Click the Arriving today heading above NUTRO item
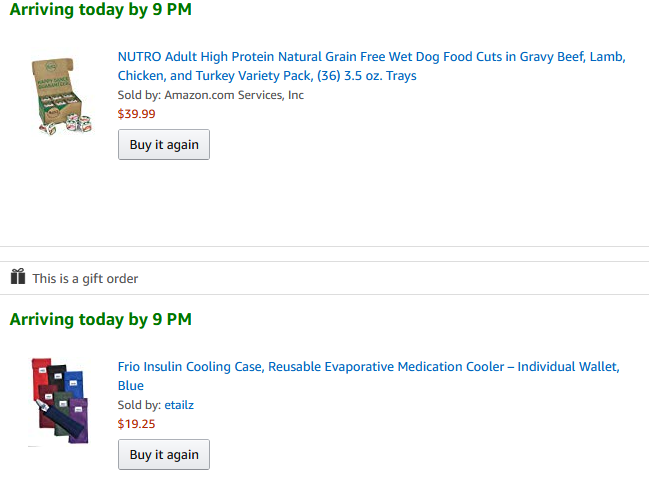This screenshot has height=499, width=649. point(100,10)
